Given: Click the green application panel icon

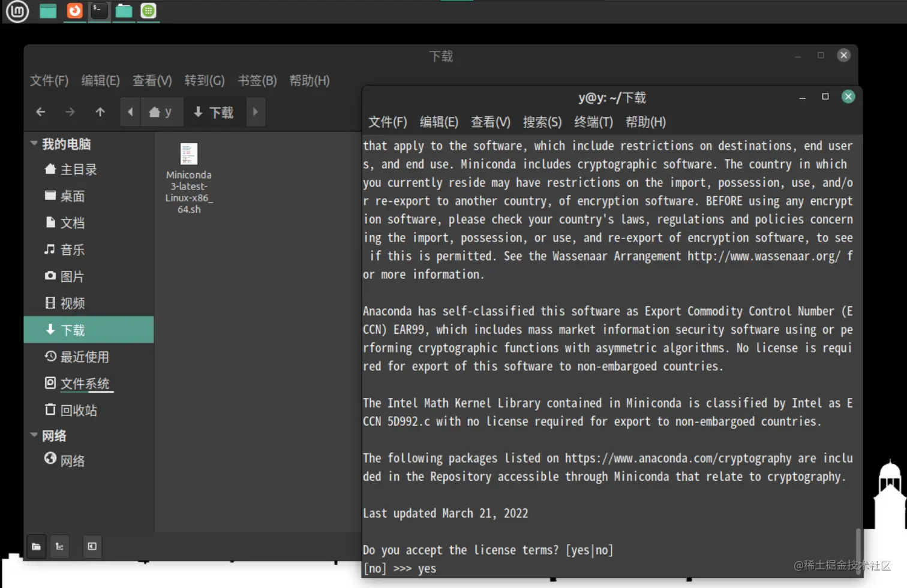Looking at the screenshot, I should (x=148, y=11).
